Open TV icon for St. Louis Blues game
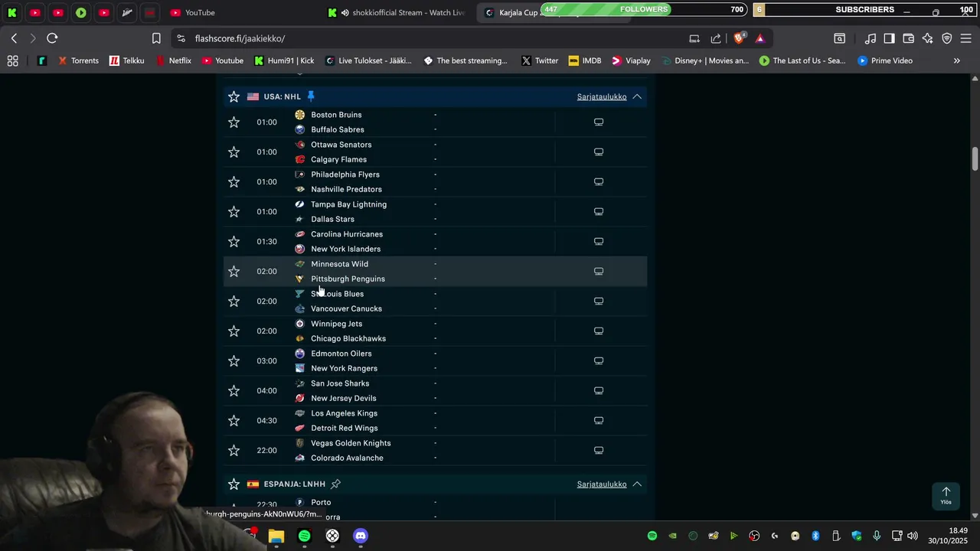Viewport: 980px width, 551px height. (x=599, y=302)
